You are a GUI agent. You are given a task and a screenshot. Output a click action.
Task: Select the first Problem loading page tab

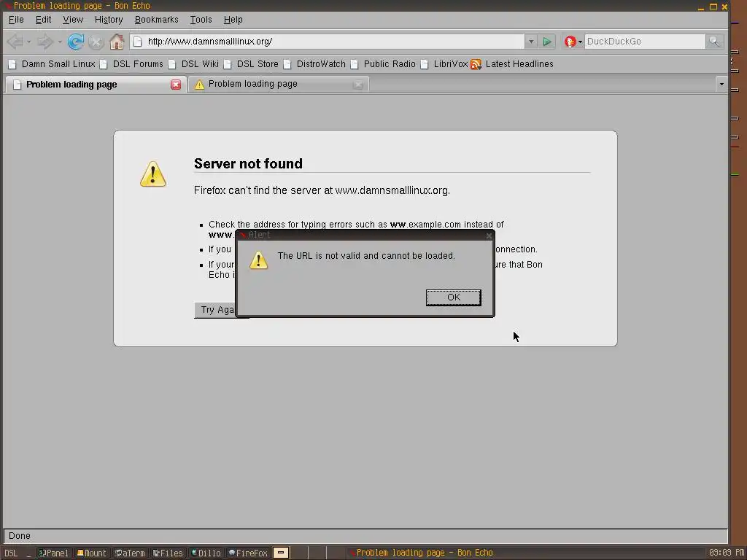(96, 85)
